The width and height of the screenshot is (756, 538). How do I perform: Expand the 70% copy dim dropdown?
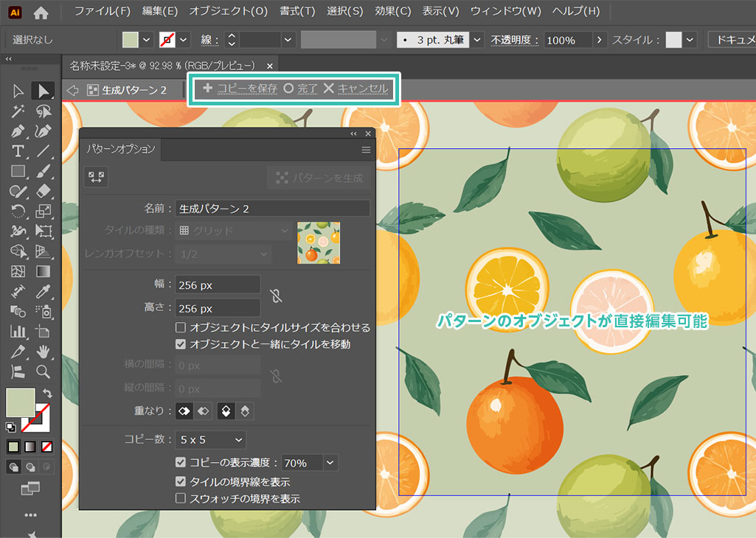[x=330, y=463]
